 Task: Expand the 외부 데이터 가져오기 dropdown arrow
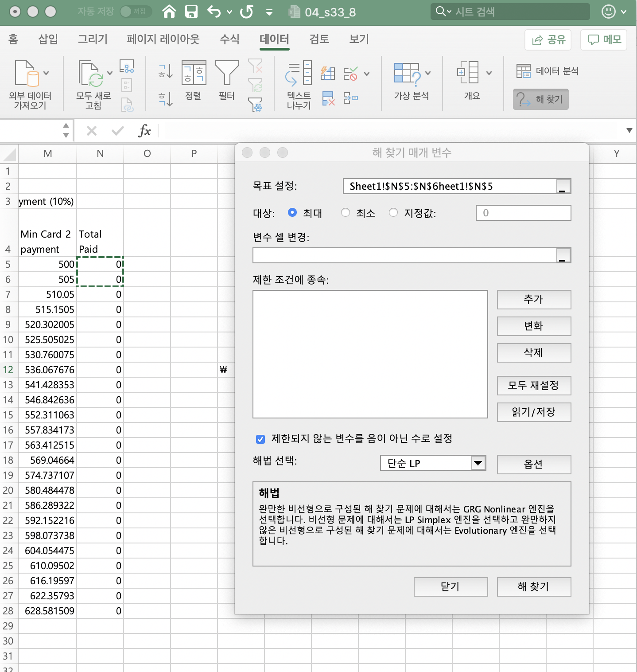click(x=46, y=73)
